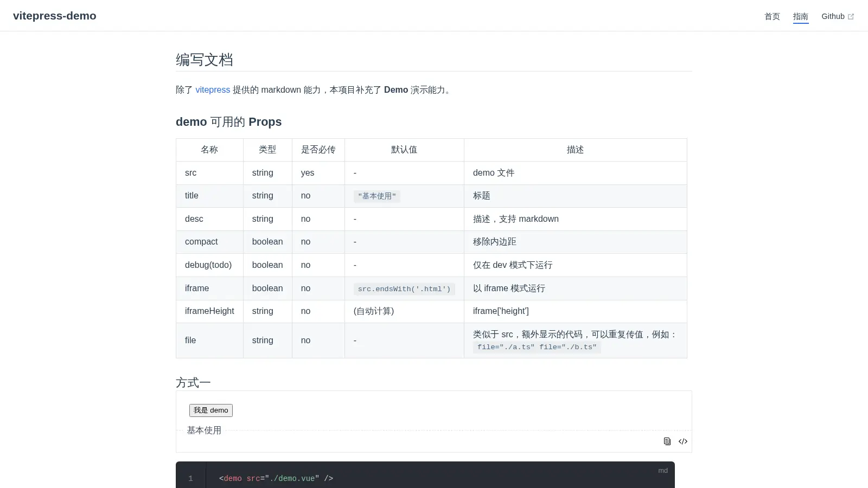Click the demo 可用的 Props heading
Screen dimensions: 868x488
click(x=228, y=121)
